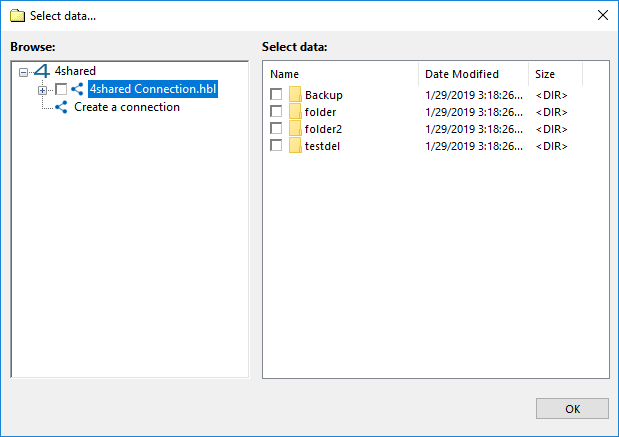Check the 4shared Connection.hbl checkbox
Viewport: 619px width, 437px height.
click(x=61, y=89)
